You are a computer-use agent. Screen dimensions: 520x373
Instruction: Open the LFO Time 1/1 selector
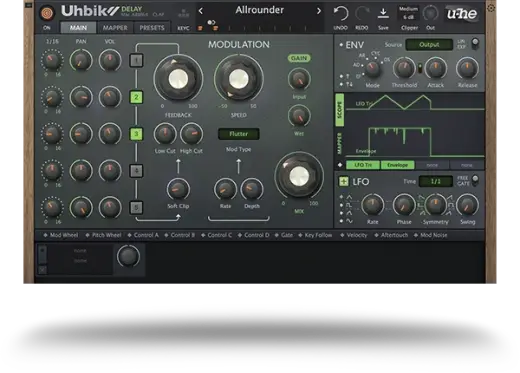(x=436, y=181)
